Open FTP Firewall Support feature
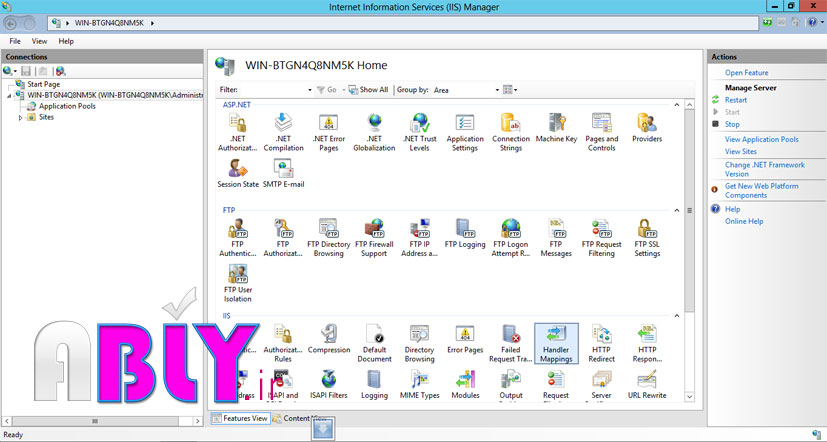The image size is (827, 442). click(374, 238)
